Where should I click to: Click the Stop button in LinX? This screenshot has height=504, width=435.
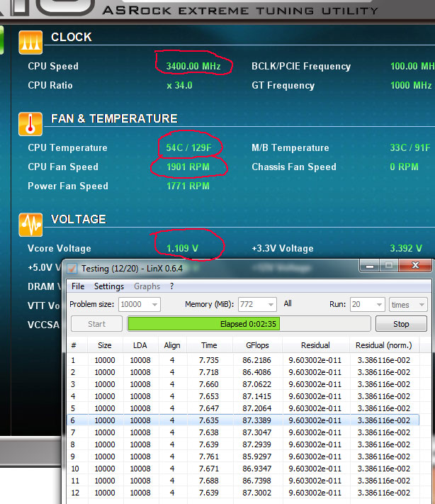401,324
